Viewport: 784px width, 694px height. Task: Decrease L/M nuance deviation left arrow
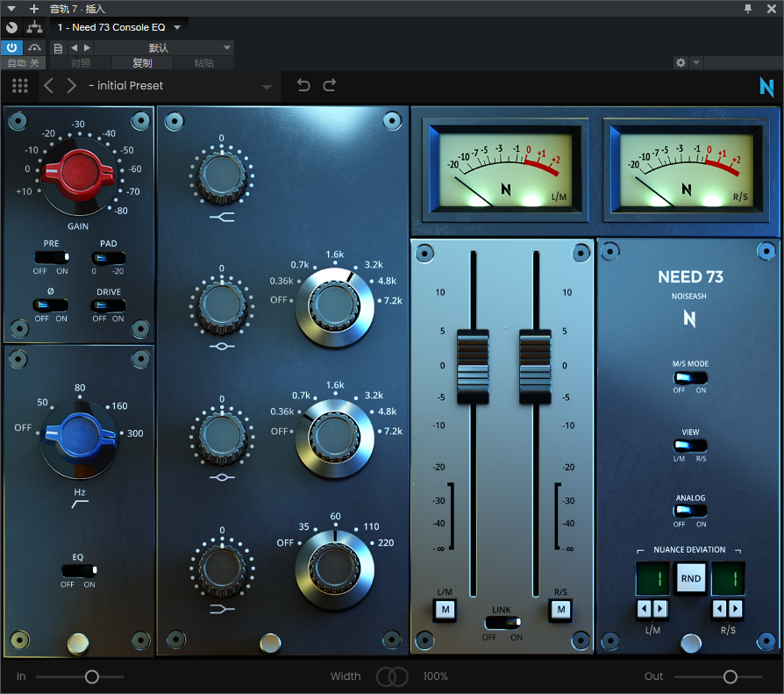[x=644, y=609]
